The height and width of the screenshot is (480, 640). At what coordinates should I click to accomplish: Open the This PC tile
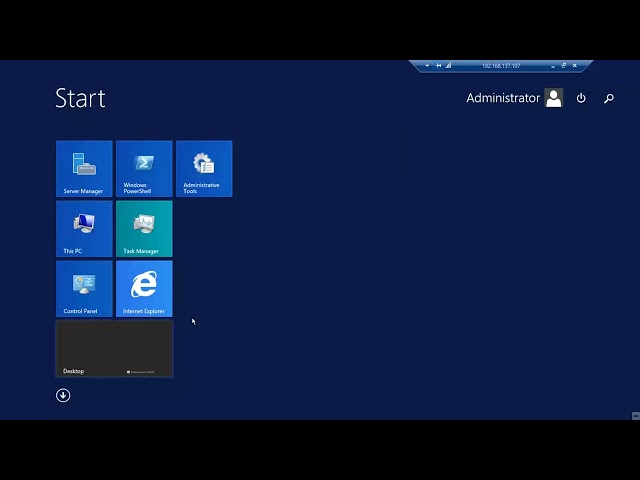(84, 229)
